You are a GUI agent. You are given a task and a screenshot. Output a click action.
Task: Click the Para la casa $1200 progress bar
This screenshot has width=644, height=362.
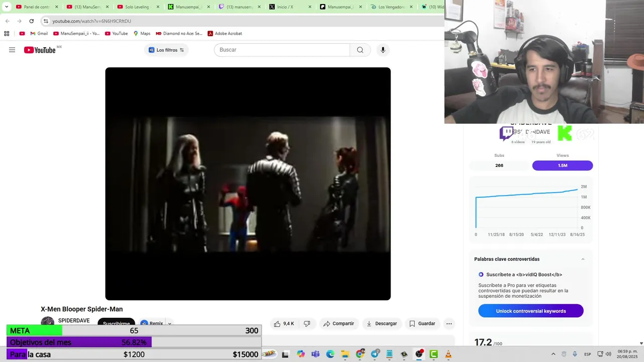134,354
